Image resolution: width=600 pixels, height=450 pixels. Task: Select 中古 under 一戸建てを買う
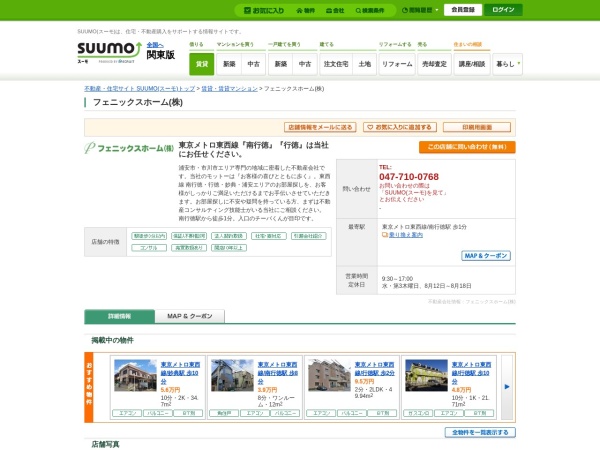305,64
